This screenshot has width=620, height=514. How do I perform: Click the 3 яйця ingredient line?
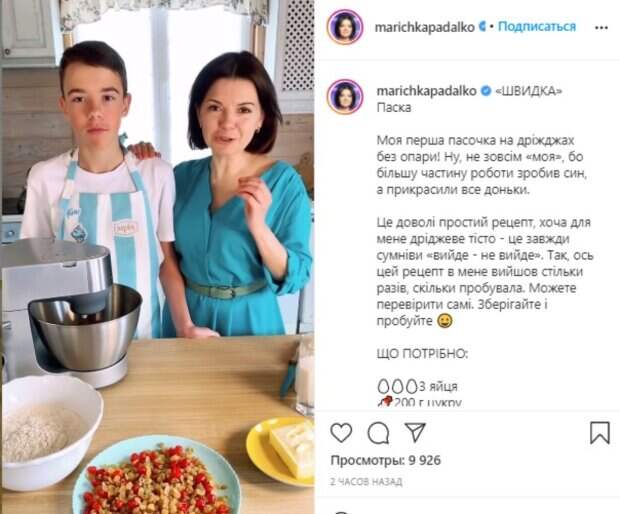tap(418, 386)
